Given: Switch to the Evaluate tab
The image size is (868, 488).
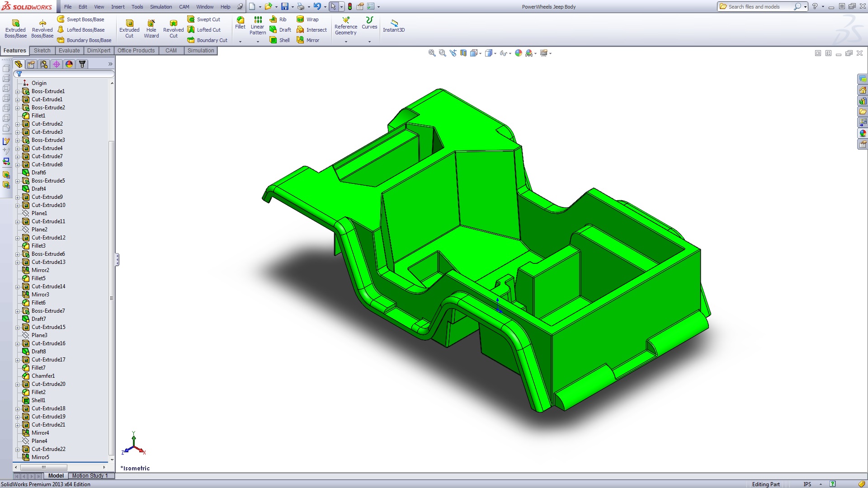Looking at the screenshot, I should click(69, 51).
